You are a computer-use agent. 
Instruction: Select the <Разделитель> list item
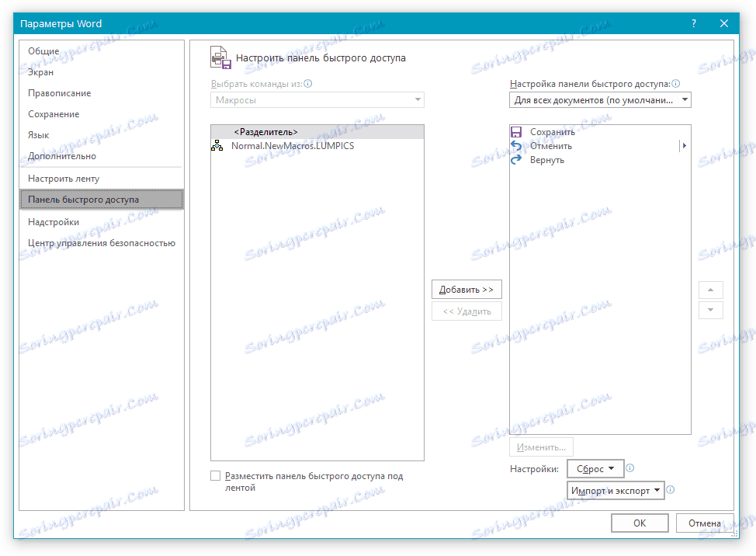(x=317, y=132)
